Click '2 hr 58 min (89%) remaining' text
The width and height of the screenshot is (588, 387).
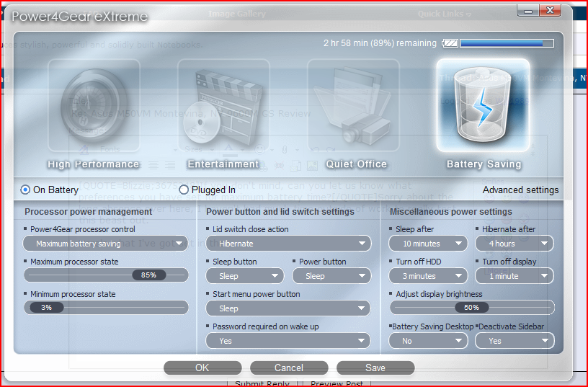point(380,43)
